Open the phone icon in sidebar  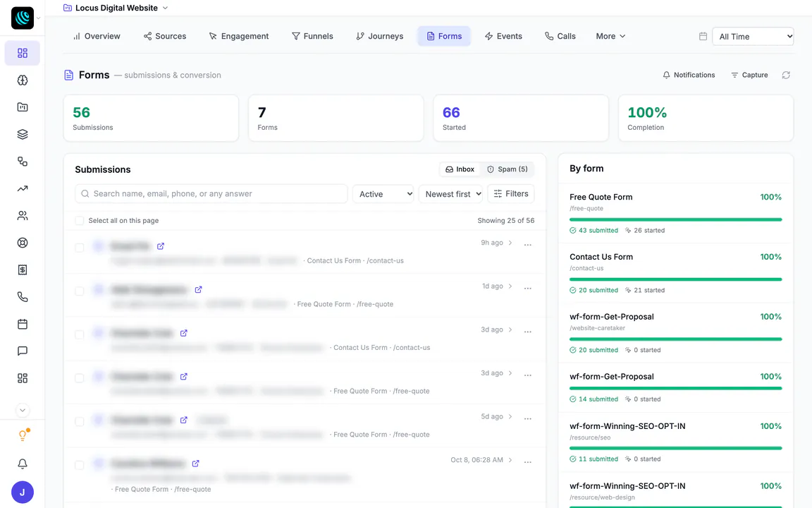23,297
